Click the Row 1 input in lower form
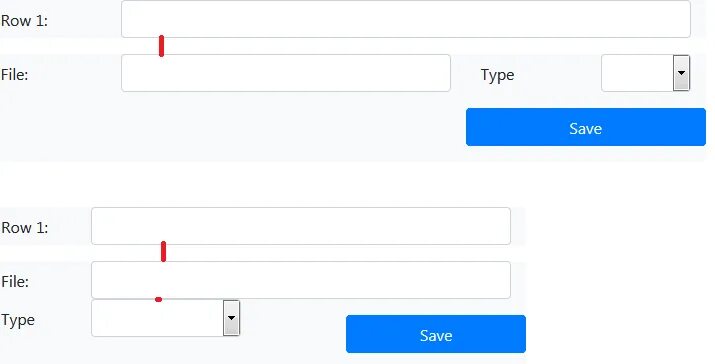The width and height of the screenshot is (715, 364). click(x=301, y=226)
